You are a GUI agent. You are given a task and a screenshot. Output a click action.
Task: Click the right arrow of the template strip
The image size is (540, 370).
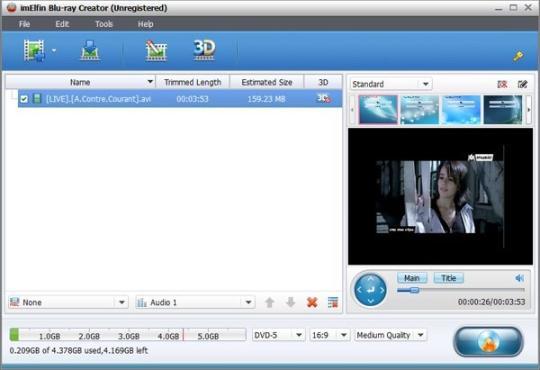[529, 110]
